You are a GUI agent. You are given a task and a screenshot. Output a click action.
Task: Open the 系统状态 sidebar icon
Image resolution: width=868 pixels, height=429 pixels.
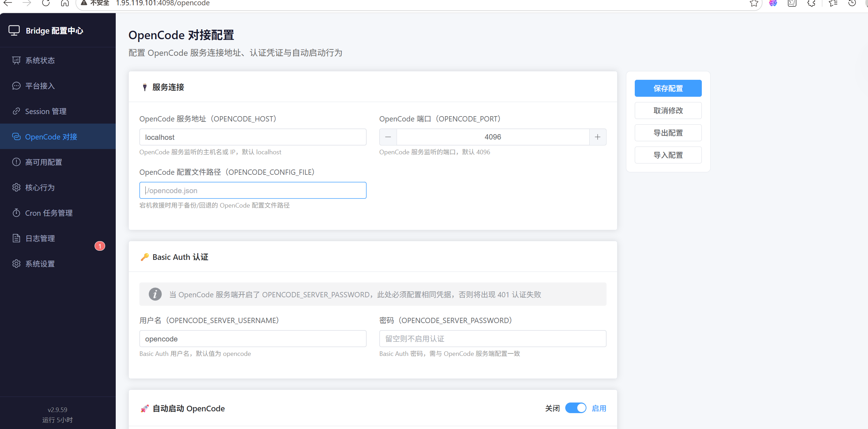pyautogui.click(x=16, y=60)
